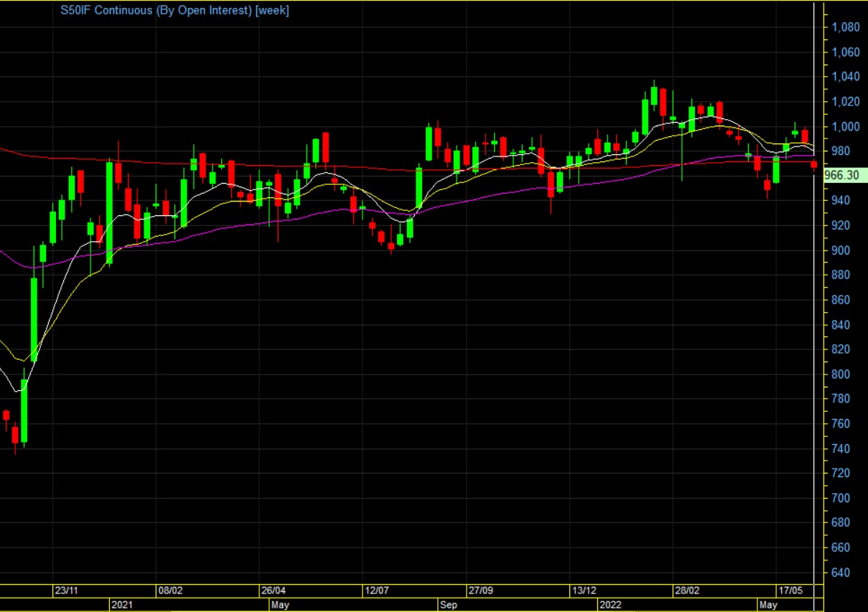Click the 1,040 price axis label
The height and width of the screenshot is (612, 868).
click(x=845, y=77)
